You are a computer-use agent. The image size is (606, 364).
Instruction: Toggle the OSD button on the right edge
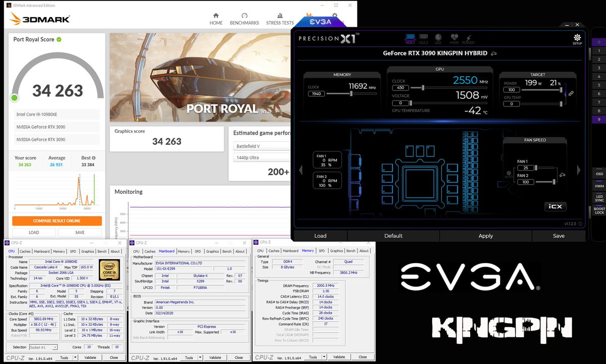(599, 174)
